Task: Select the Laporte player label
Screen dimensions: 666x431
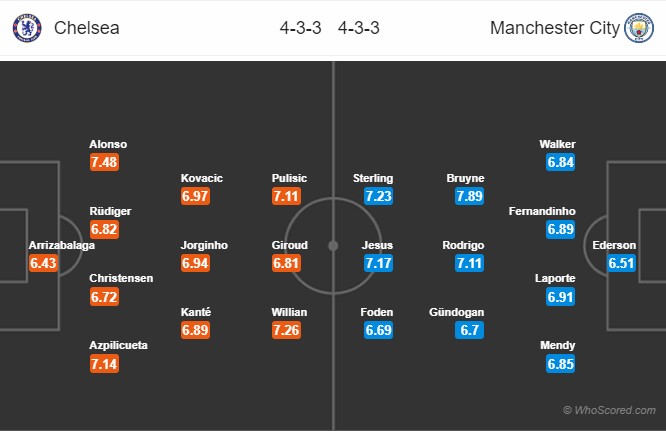Action: tap(555, 278)
